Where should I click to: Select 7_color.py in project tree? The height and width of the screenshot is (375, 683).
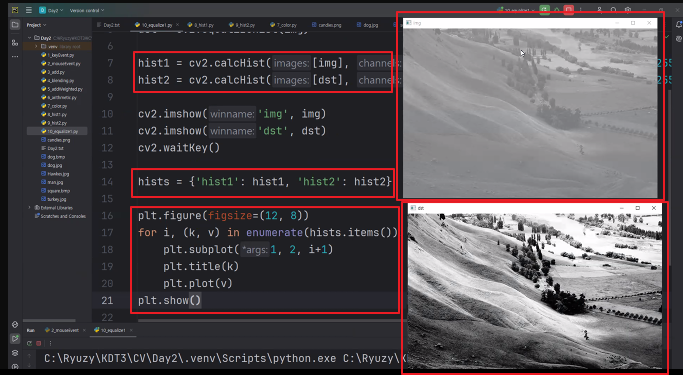[54, 106]
